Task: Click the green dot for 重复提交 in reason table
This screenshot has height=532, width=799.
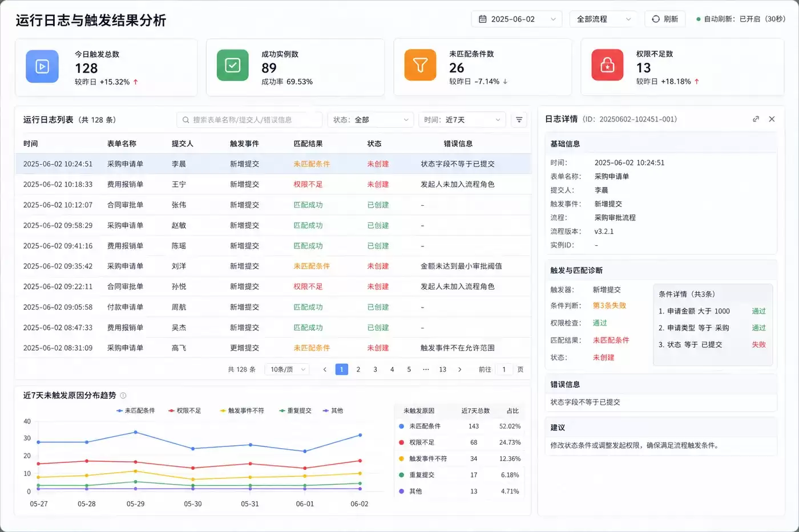Action: coord(401,475)
